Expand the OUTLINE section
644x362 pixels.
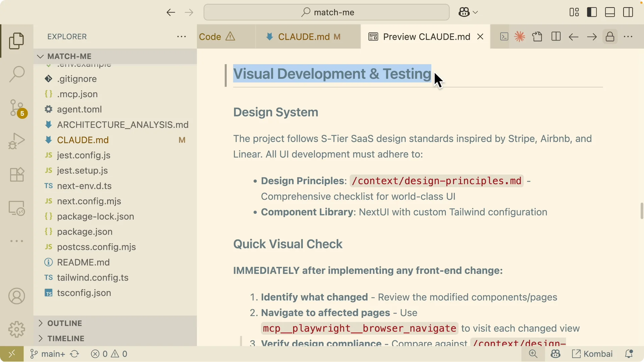pos(115,323)
